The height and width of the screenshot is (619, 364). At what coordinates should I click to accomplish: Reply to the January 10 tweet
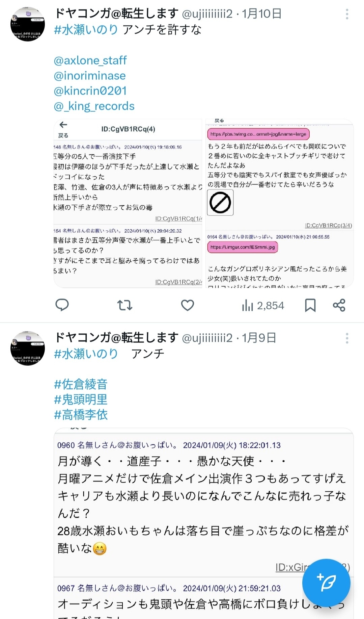pos(62,305)
